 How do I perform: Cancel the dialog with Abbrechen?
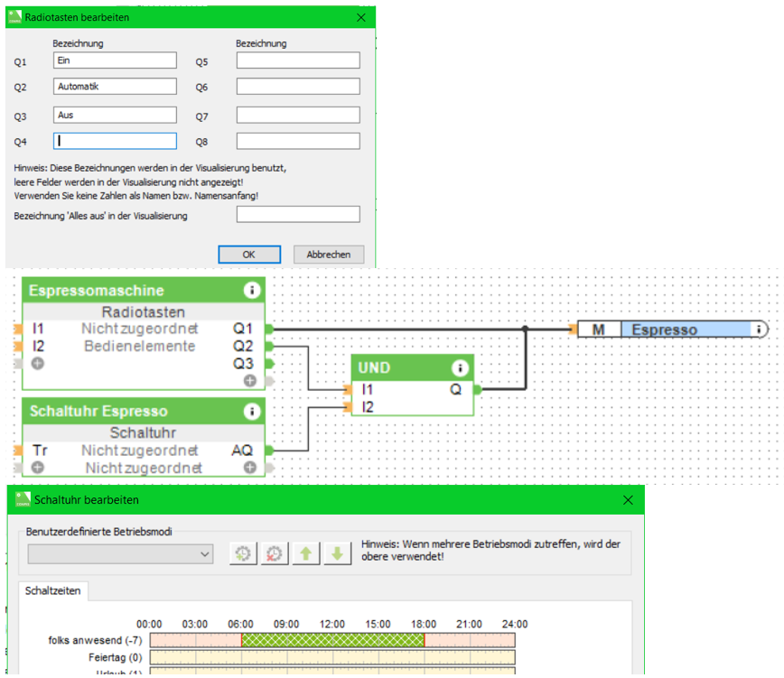(x=329, y=255)
